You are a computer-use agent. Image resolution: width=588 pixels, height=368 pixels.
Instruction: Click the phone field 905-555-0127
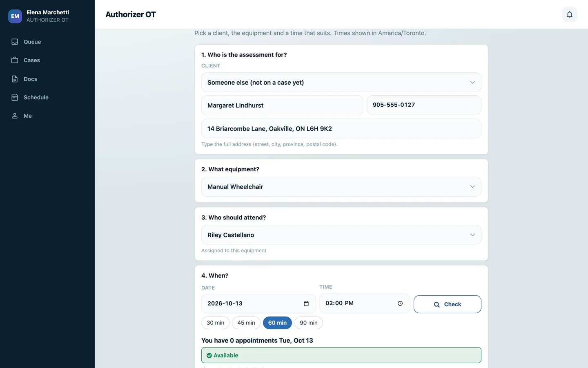[424, 105]
